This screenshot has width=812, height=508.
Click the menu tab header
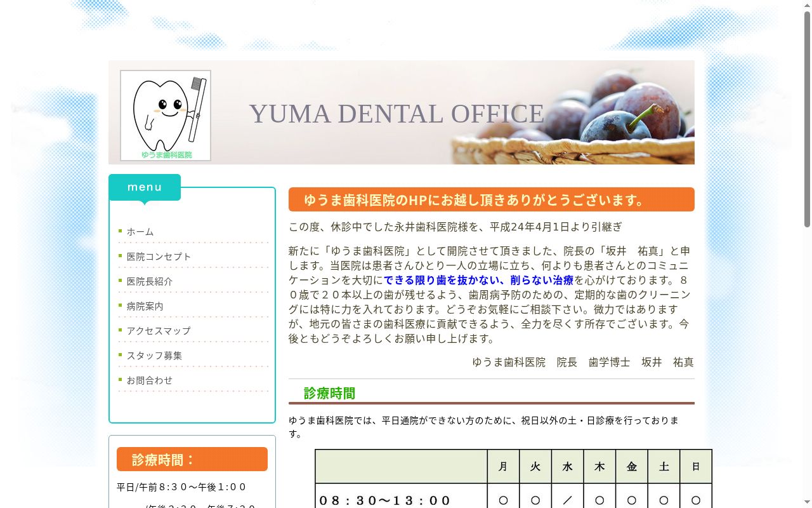pos(145,187)
